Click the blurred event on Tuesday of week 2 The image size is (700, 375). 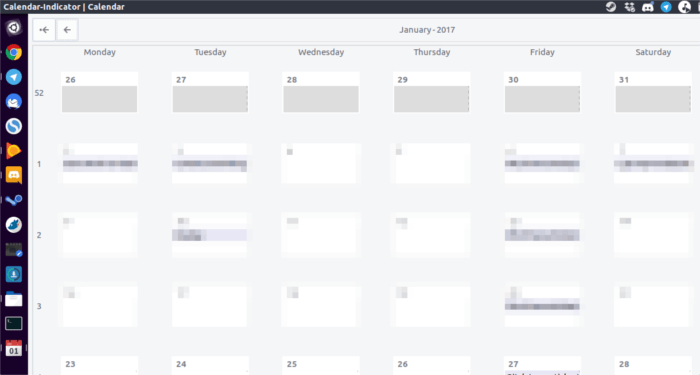point(210,235)
